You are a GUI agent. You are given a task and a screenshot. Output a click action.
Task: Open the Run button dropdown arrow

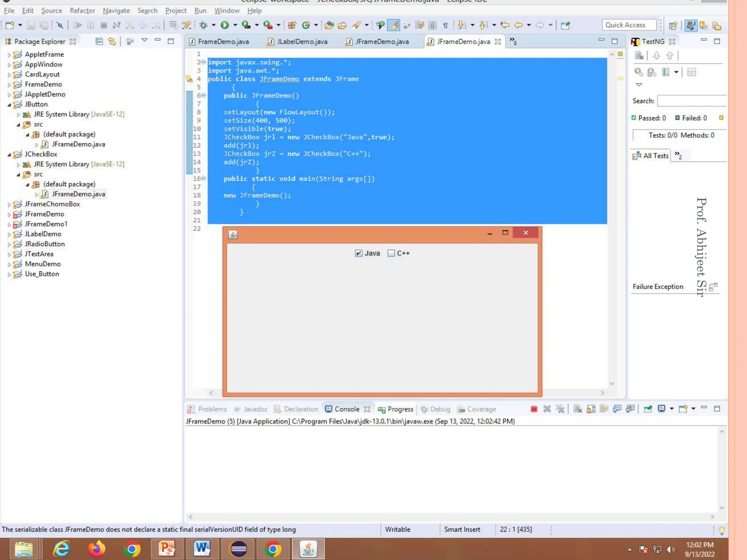pos(235,25)
